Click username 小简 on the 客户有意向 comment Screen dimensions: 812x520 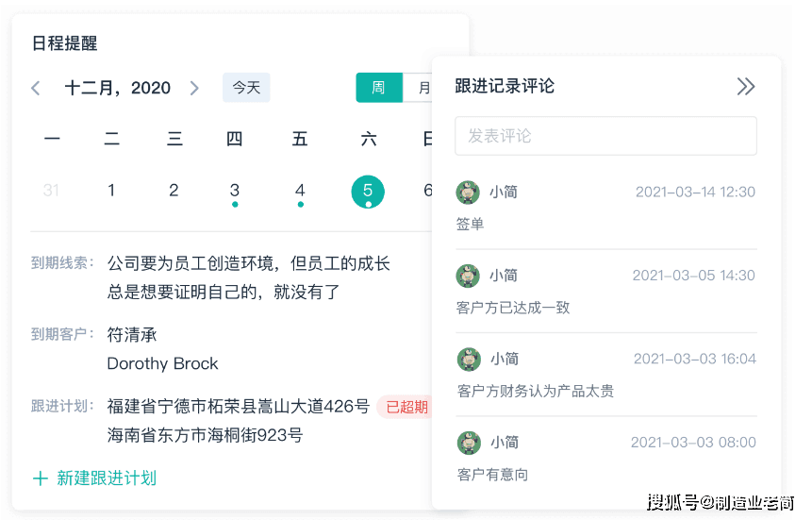(505, 443)
